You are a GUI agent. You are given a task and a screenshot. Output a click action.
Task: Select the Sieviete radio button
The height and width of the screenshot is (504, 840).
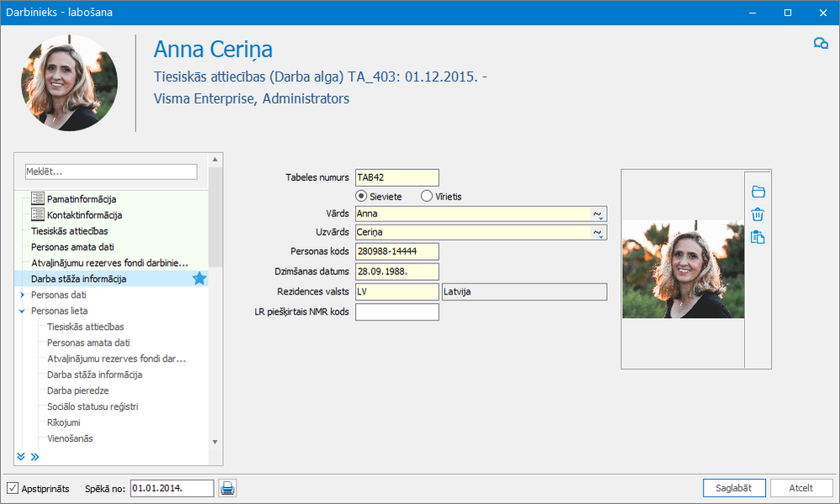click(362, 196)
